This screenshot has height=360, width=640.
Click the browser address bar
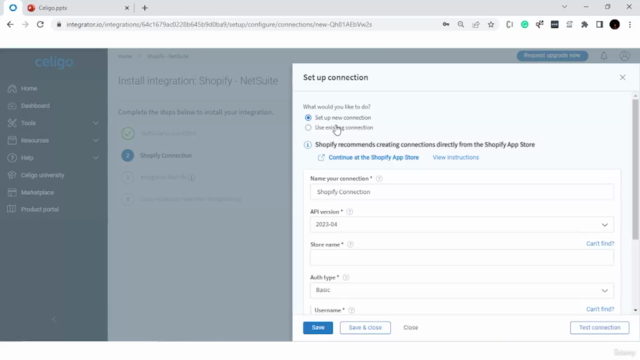[245, 24]
